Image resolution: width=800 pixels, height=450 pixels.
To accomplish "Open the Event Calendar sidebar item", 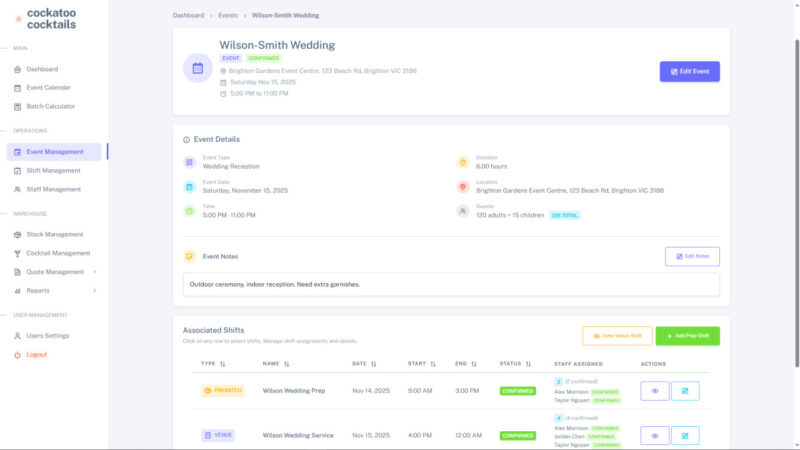I will (48, 87).
